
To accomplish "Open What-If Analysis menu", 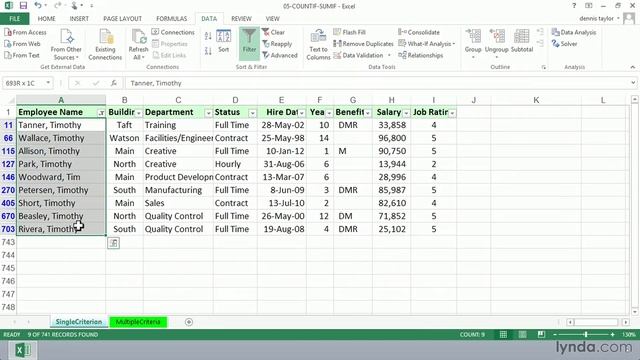I will point(427,44).
